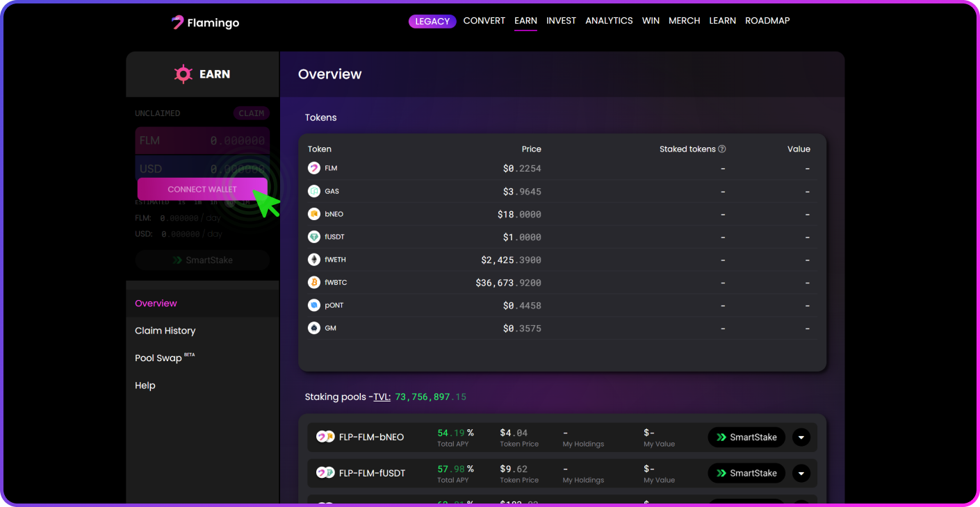
Task: Click the GAS token name
Action: pos(332,191)
